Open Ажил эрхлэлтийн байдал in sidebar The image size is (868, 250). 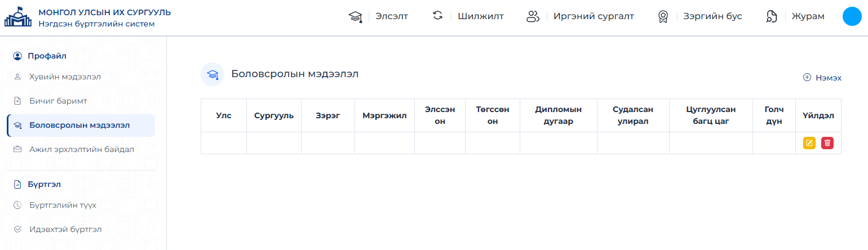coord(81,150)
